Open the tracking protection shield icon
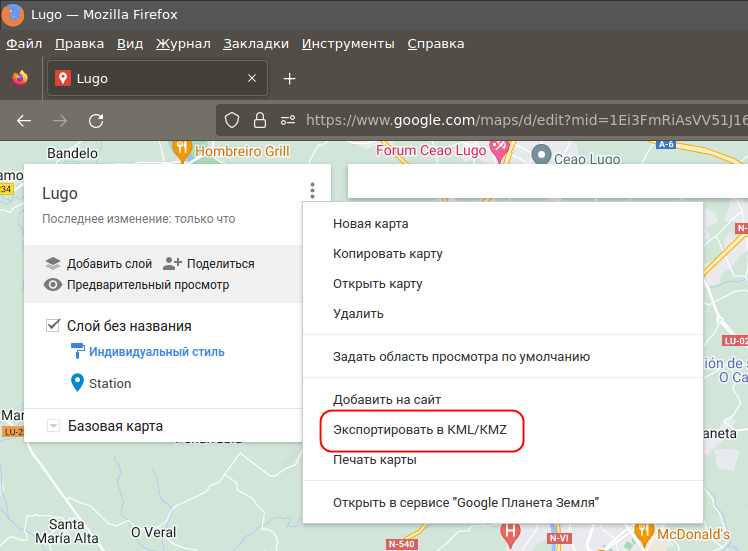748x551 pixels. click(232, 120)
